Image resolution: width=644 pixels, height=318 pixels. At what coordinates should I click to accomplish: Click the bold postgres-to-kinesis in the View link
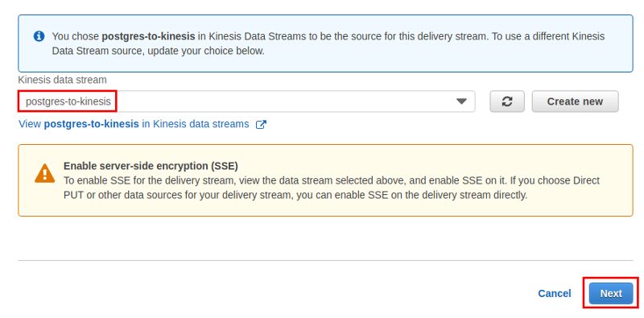pos(91,124)
